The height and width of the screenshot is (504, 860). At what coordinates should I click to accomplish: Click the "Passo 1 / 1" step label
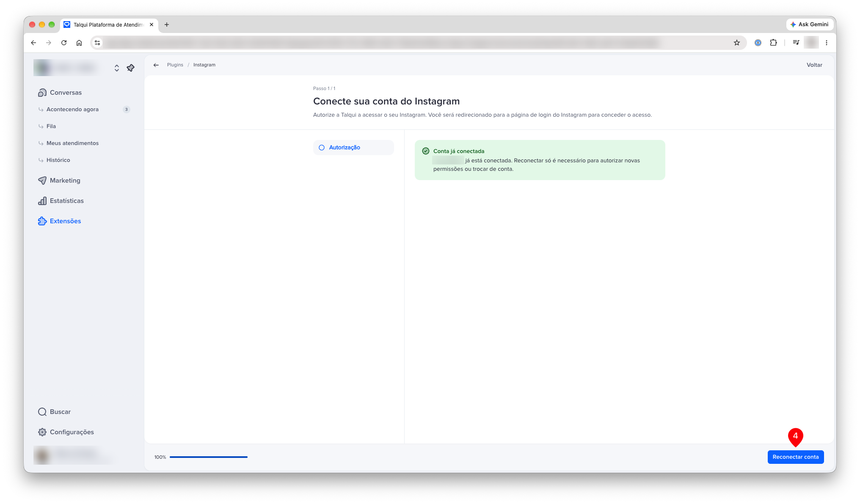coord(324,88)
